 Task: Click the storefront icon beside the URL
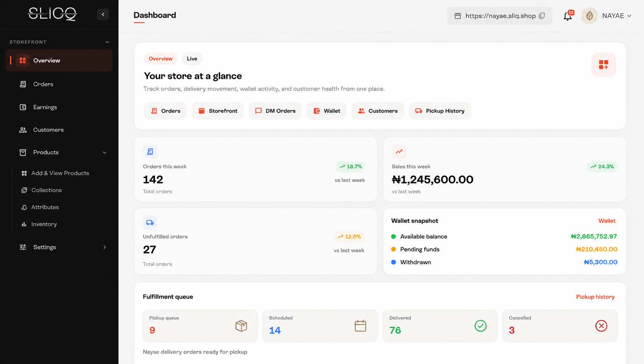coord(458,16)
